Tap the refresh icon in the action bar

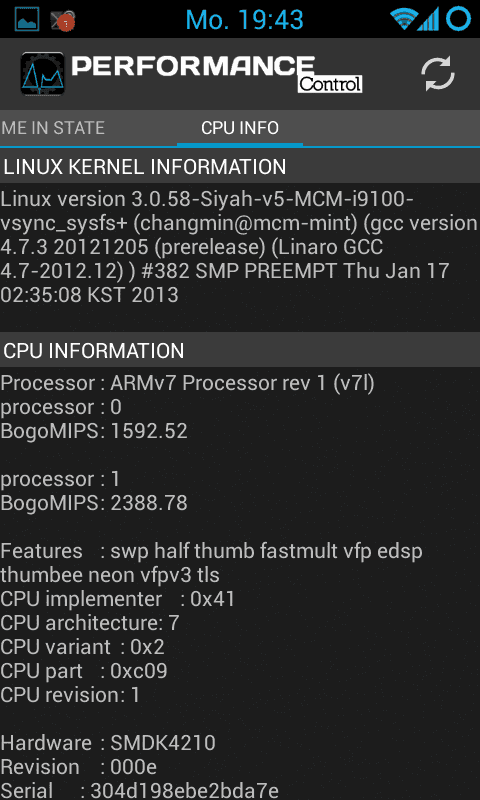438,74
